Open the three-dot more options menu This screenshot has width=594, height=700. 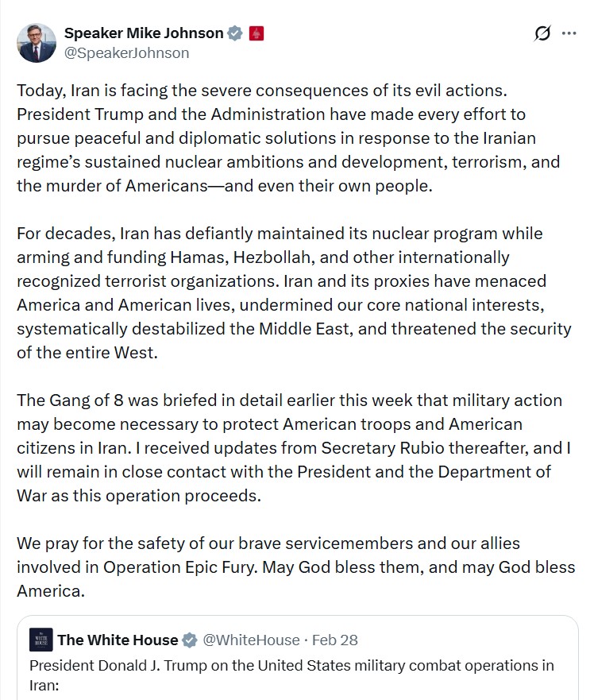point(569,33)
